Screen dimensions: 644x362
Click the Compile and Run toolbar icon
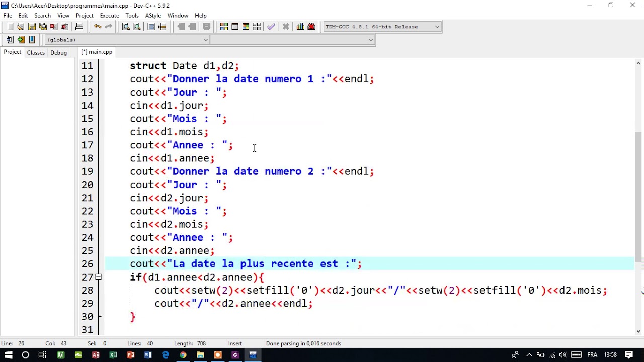(246, 27)
